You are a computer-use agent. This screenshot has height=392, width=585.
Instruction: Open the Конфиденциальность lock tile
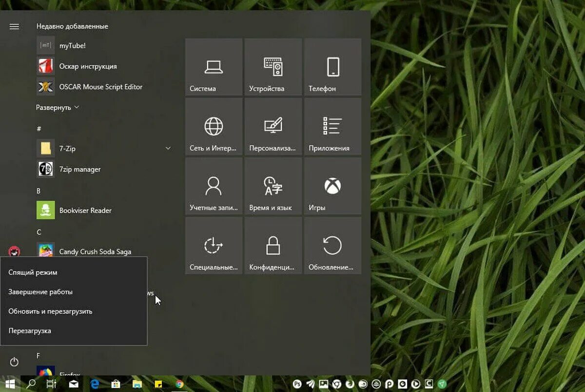[273, 245]
